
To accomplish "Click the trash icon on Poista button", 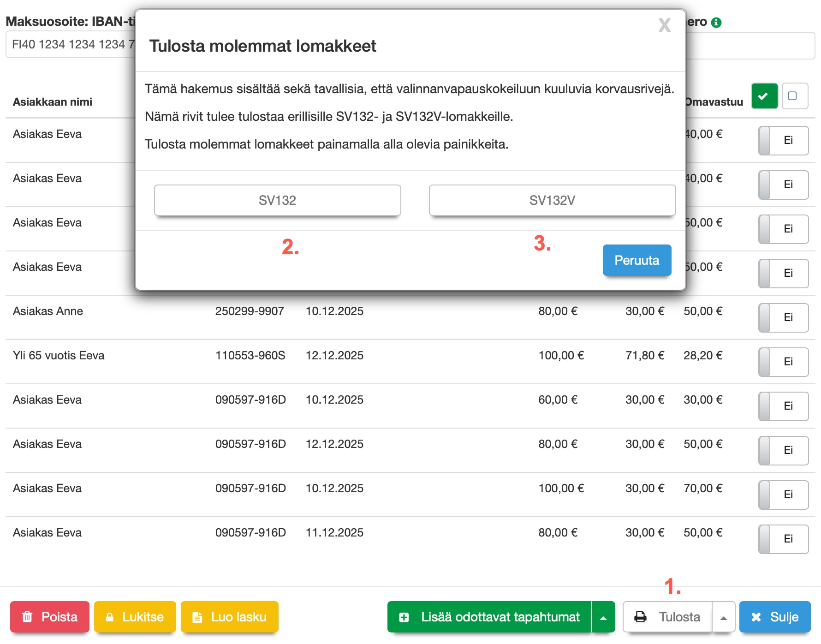I will tap(28, 617).
